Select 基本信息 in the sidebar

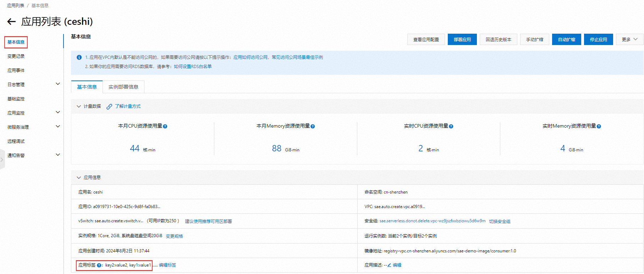(16, 42)
